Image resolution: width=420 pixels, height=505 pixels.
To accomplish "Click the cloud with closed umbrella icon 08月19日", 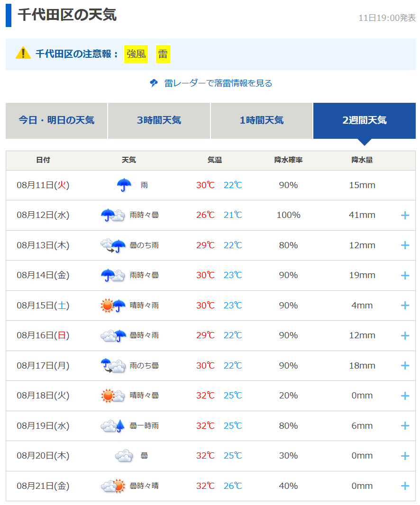I will point(113,426).
